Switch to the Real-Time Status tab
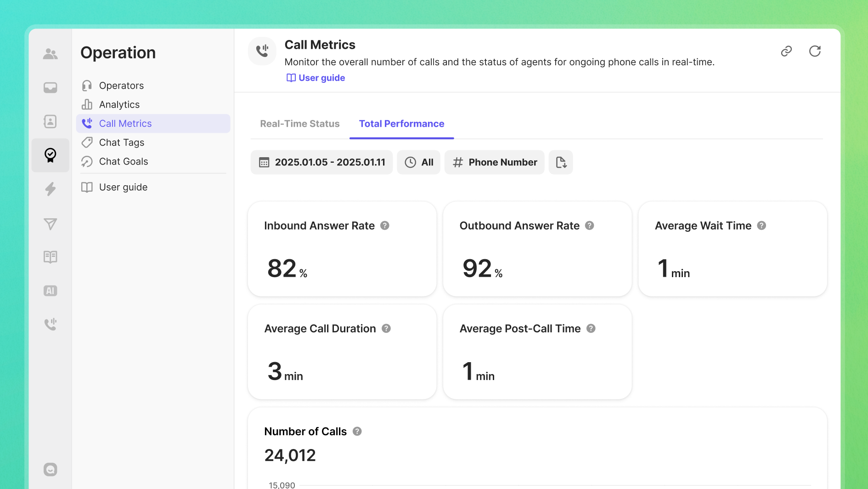Viewport: 868px width, 489px height. click(x=299, y=124)
